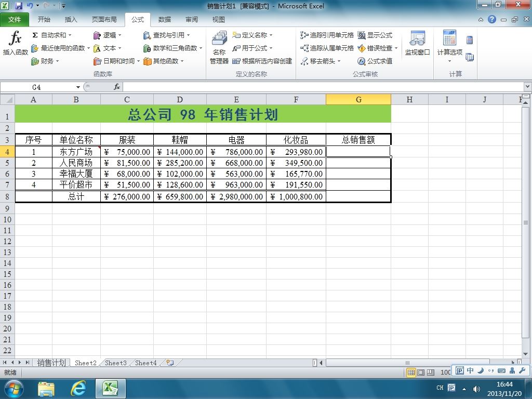Click next sheet navigation arrow

click(x=20, y=363)
